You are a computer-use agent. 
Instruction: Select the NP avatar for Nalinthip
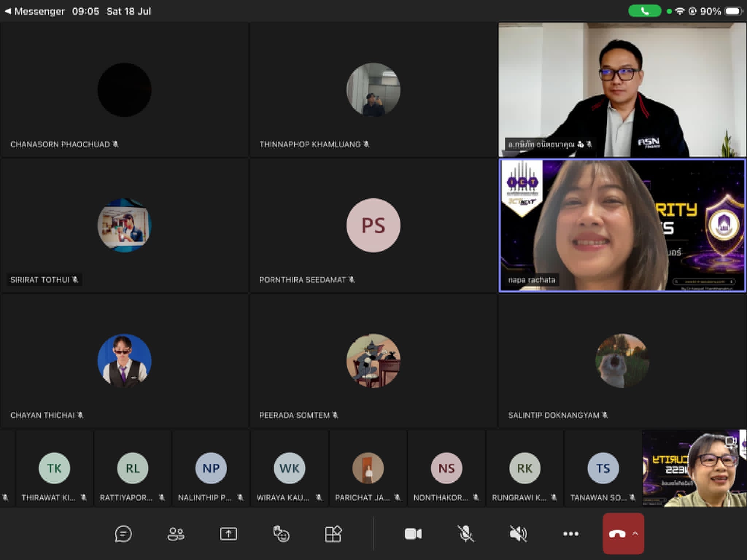click(x=211, y=468)
